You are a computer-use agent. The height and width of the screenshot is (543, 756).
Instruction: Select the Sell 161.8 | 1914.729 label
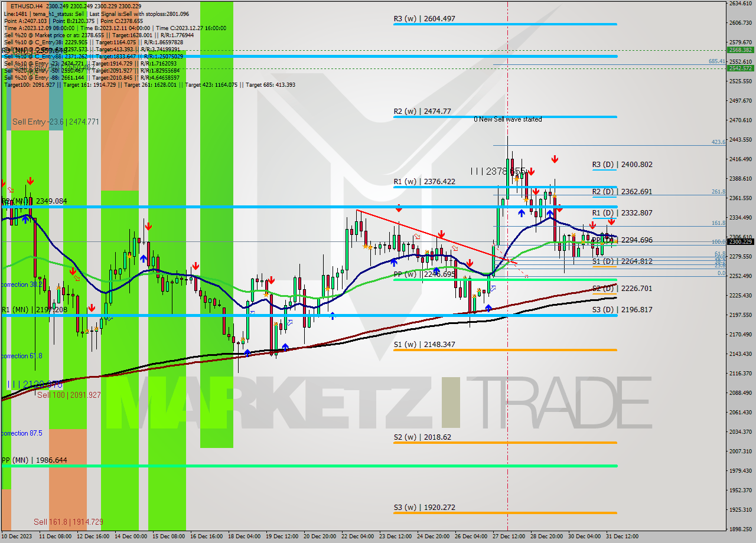(x=69, y=522)
